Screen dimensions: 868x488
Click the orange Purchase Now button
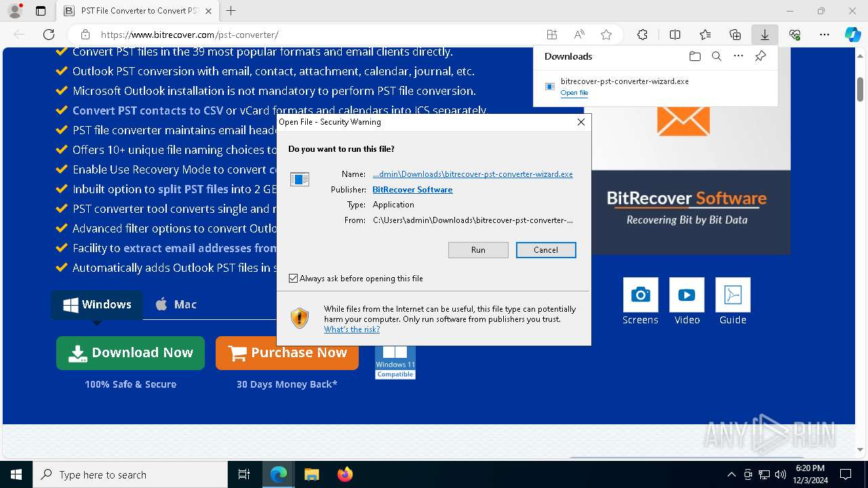tap(287, 352)
